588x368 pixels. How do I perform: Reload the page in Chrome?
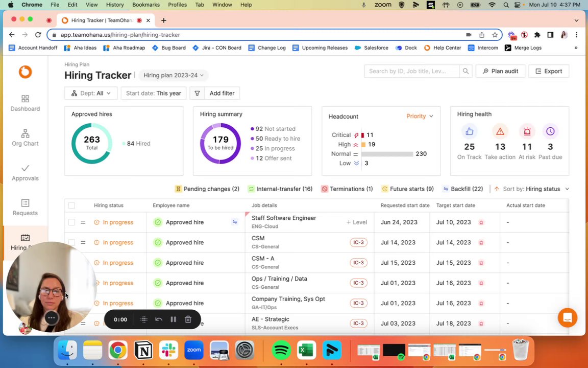point(38,35)
